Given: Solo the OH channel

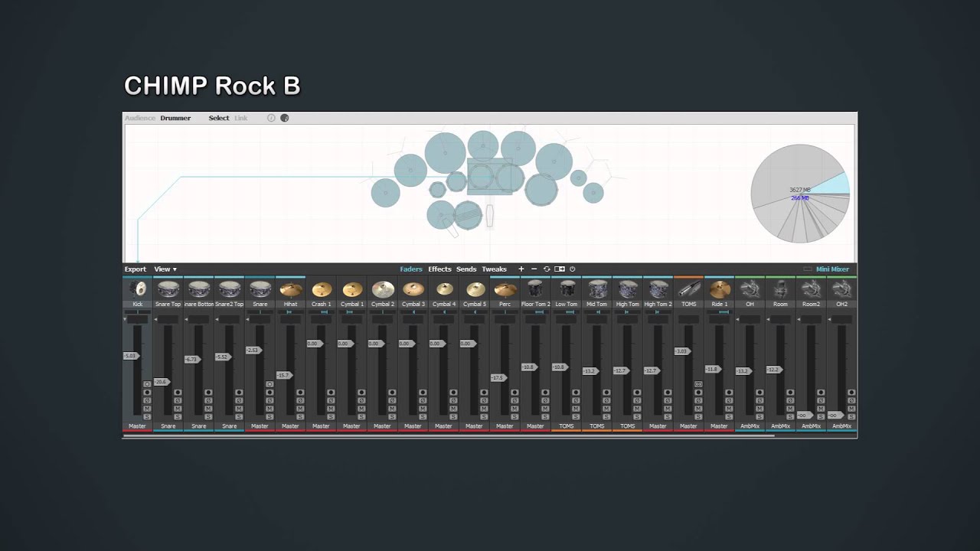Looking at the screenshot, I should (x=759, y=417).
